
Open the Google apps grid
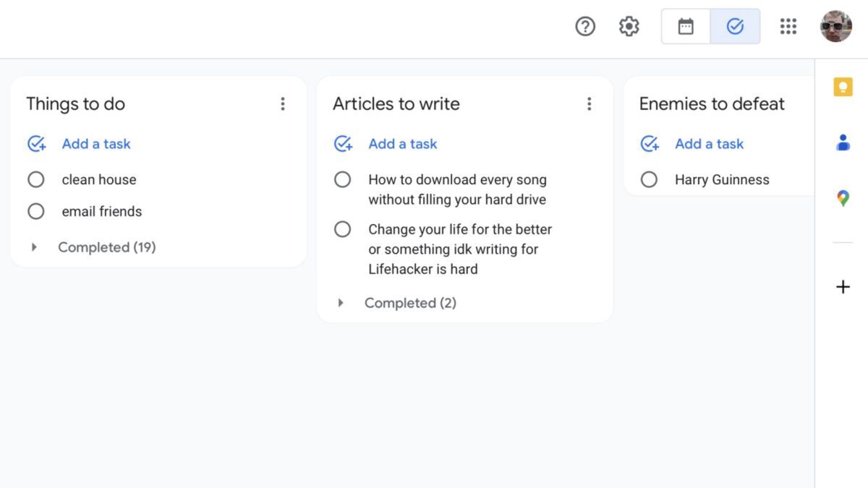[x=788, y=27]
